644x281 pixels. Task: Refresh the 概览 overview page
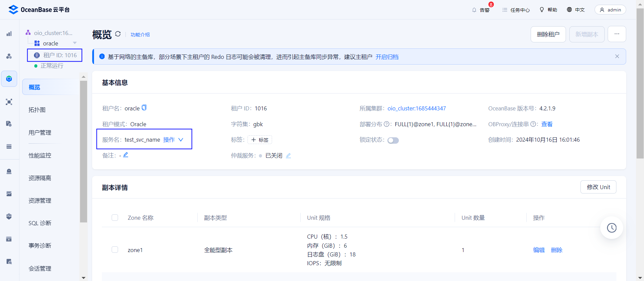[x=118, y=34]
